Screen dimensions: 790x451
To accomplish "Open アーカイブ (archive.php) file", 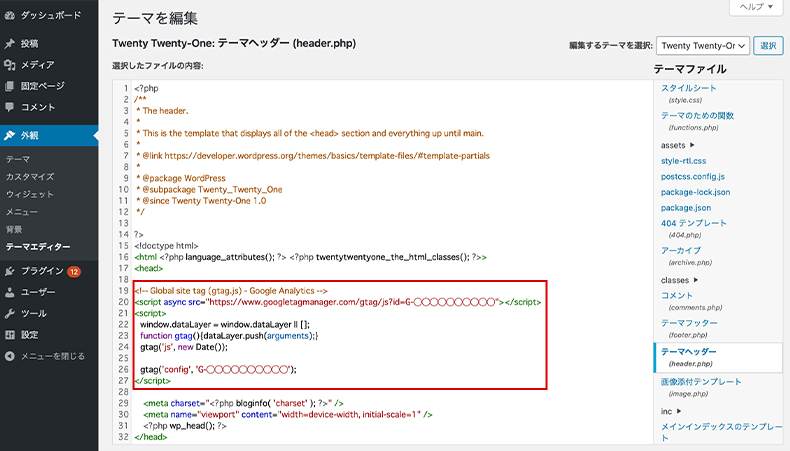I will pyautogui.click(x=681, y=250).
